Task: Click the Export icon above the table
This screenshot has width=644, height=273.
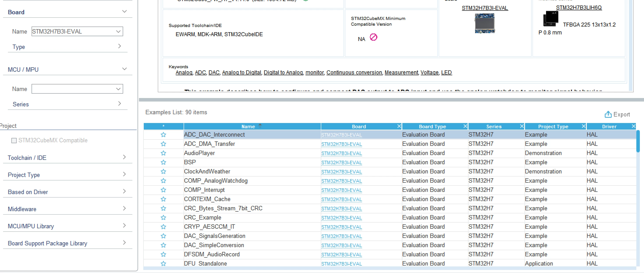Action: click(x=608, y=114)
